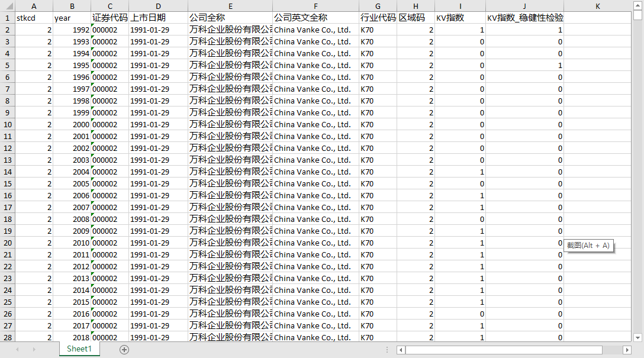Viewport: 644px width, 358px height.
Task: Select row 14 header
Action: (7, 172)
